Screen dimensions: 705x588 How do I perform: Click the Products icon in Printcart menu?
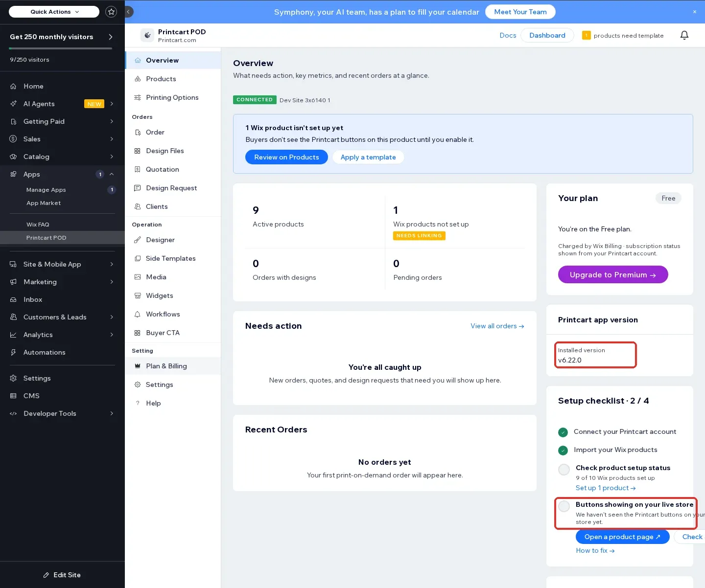[x=138, y=79]
